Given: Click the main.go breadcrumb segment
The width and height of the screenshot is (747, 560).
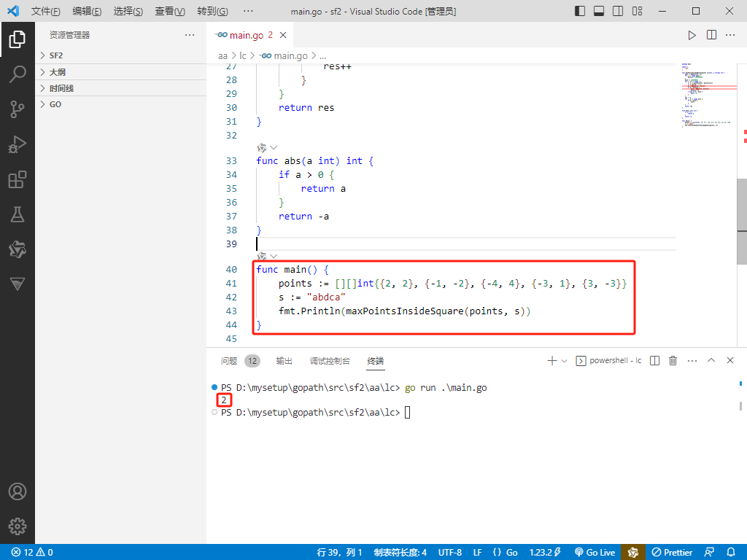Looking at the screenshot, I should pyautogui.click(x=284, y=55).
